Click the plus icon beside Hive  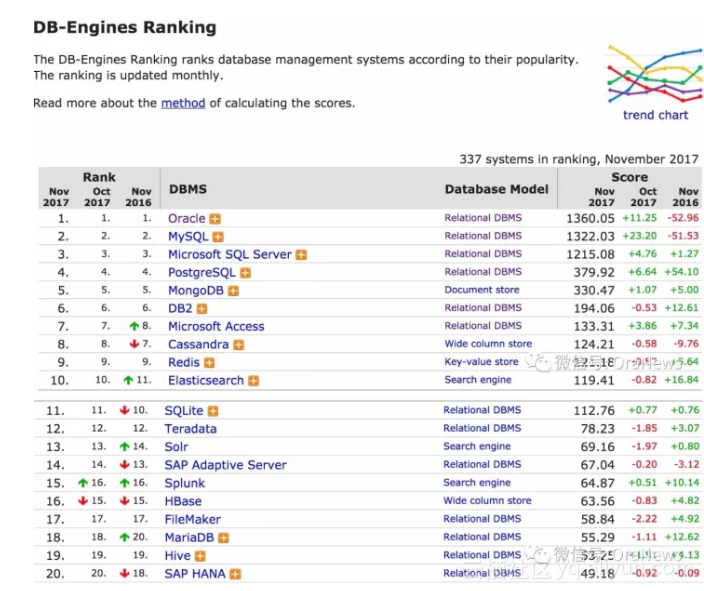click(200, 556)
